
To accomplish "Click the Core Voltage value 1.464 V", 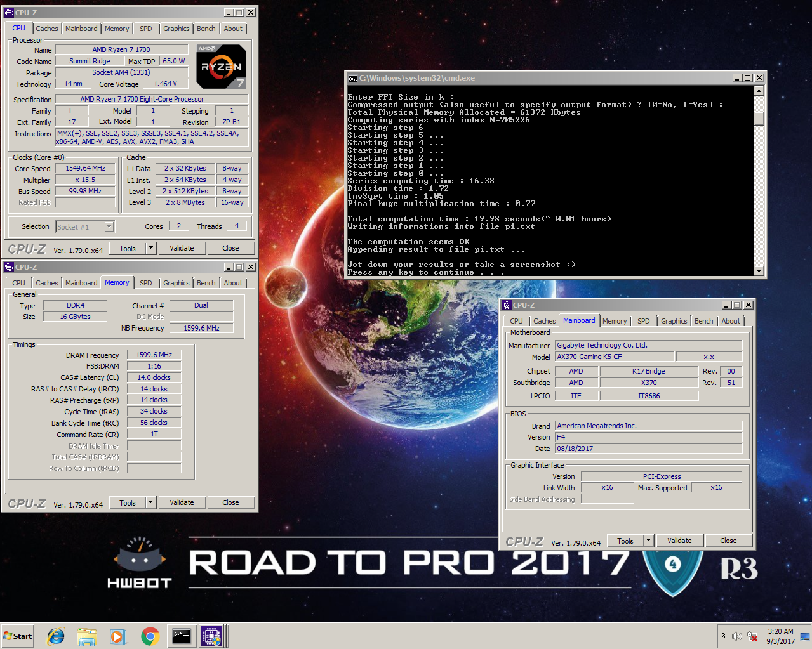I will click(x=166, y=84).
